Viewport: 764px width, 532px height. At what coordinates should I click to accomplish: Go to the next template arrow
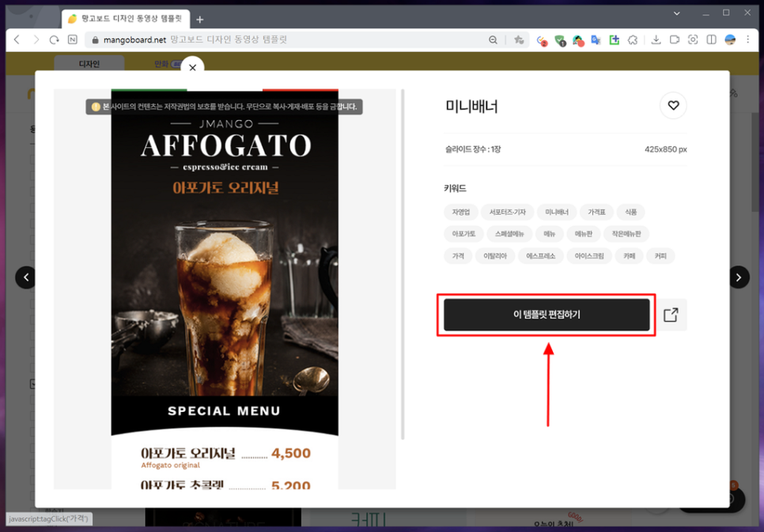coord(739,277)
